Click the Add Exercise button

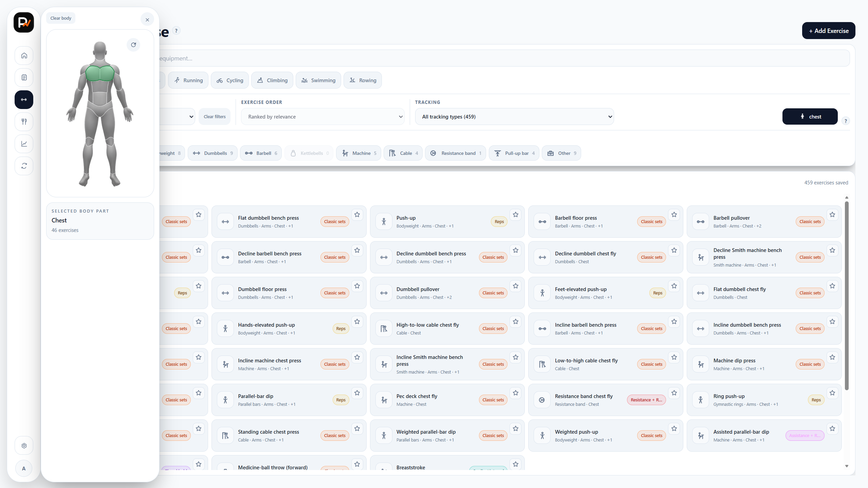point(829,31)
